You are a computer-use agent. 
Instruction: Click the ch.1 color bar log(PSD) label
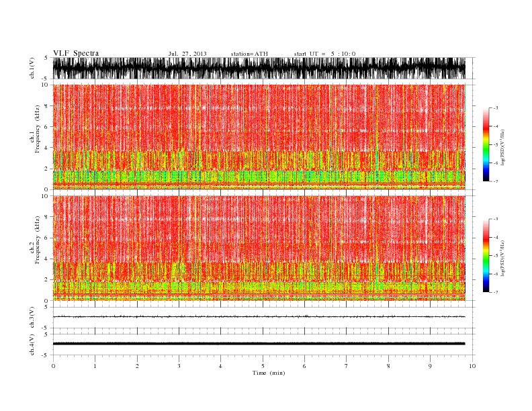(x=502, y=148)
